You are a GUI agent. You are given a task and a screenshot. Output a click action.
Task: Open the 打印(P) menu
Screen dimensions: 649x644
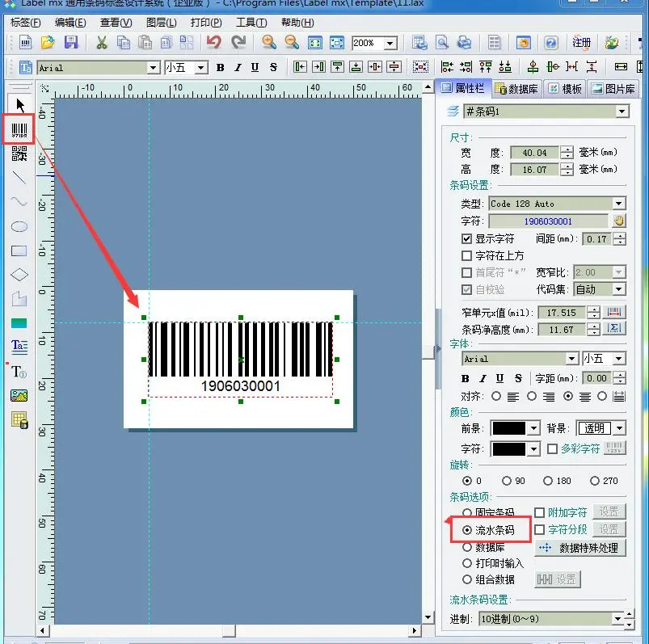[206, 23]
